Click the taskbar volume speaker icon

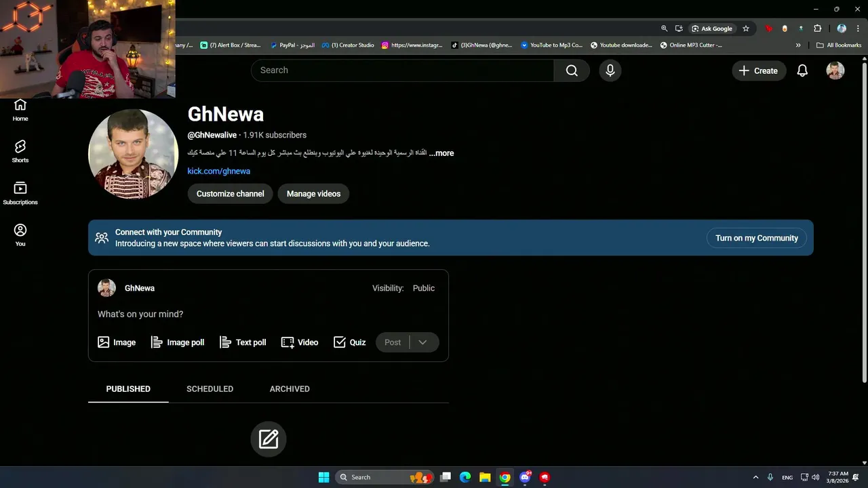(x=815, y=477)
